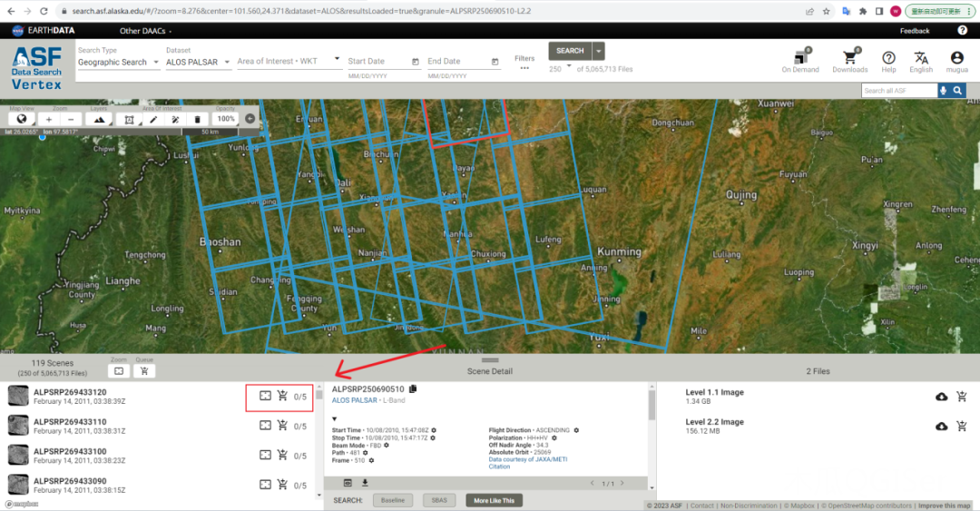
Task: Run a Baseline search
Action: (x=393, y=500)
